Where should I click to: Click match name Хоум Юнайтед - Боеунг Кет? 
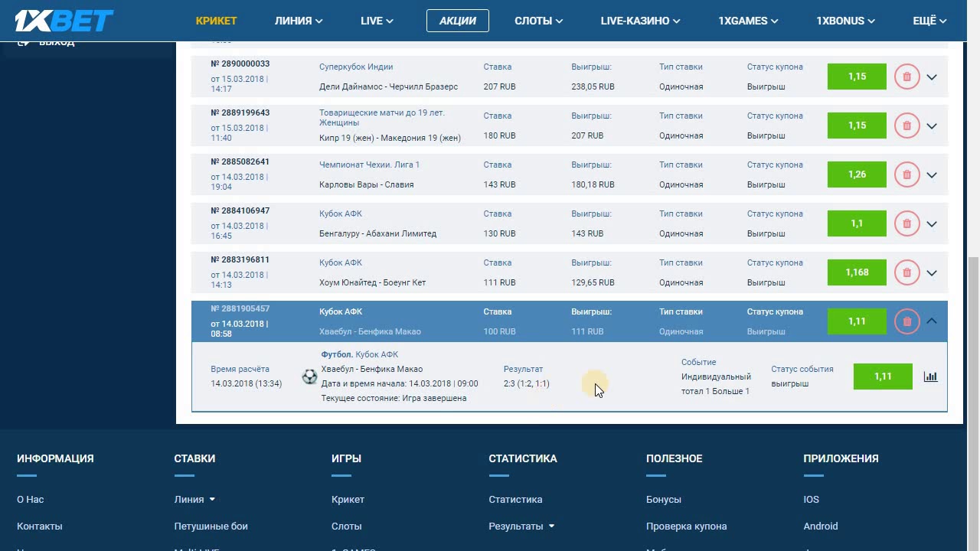tap(373, 282)
